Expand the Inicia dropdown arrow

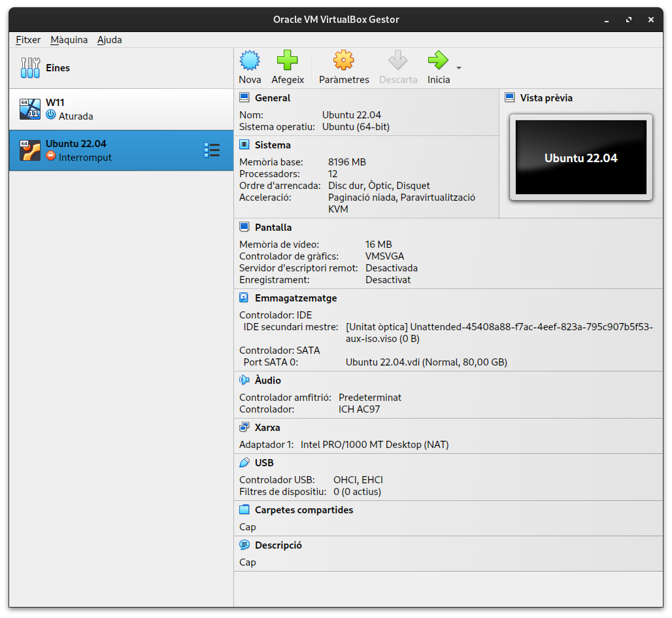pos(459,68)
